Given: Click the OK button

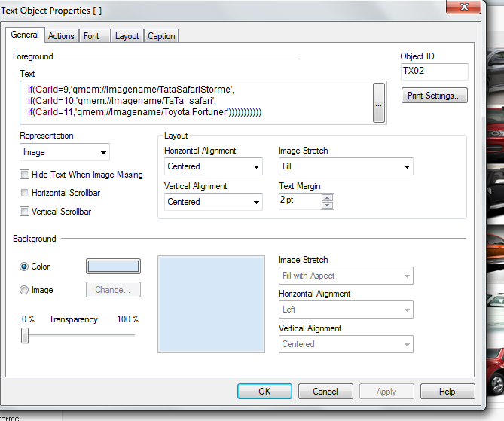Looking at the screenshot, I should [264, 392].
